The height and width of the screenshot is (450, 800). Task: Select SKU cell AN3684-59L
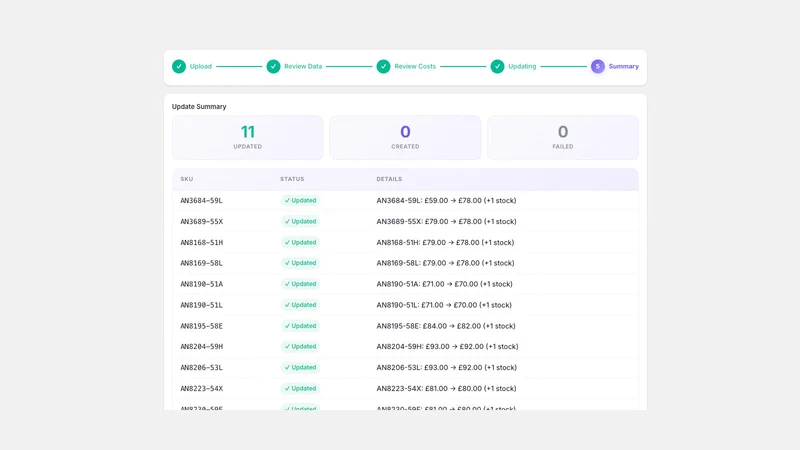tap(202, 201)
